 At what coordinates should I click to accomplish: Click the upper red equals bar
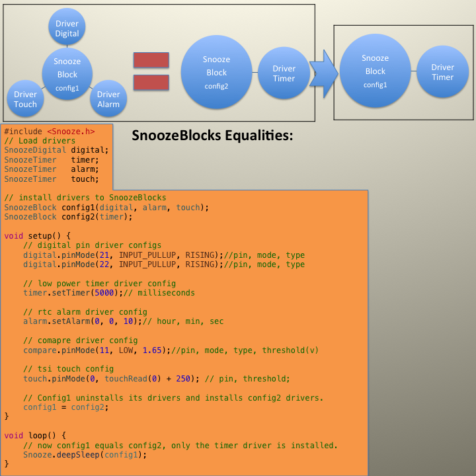151,59
